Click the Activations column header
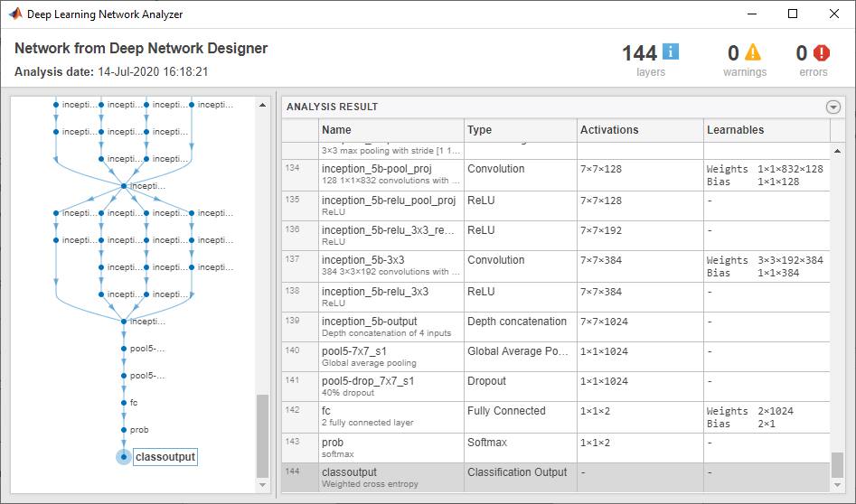The image size is (856, 504). [x=640, y=130]
